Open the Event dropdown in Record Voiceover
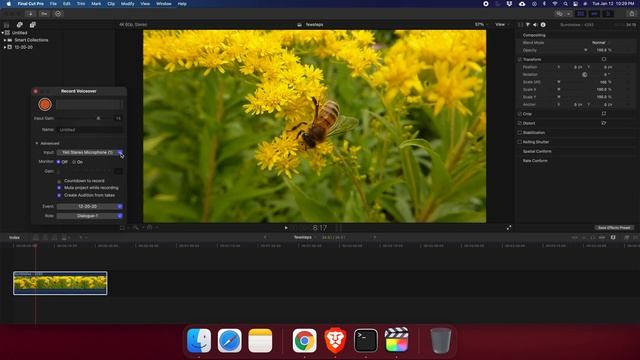Image resolution: width=640 pixels, height=360 pixels. (90, 207)
